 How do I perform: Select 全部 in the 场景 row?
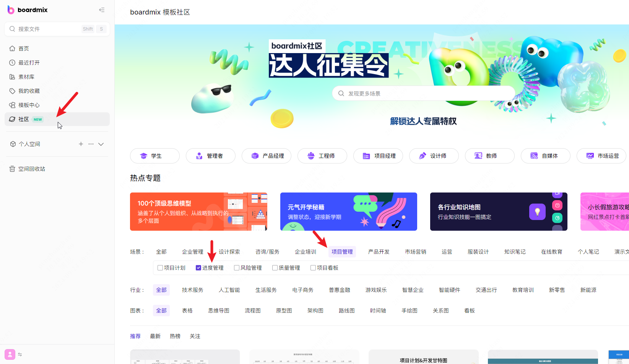[161, 252]
